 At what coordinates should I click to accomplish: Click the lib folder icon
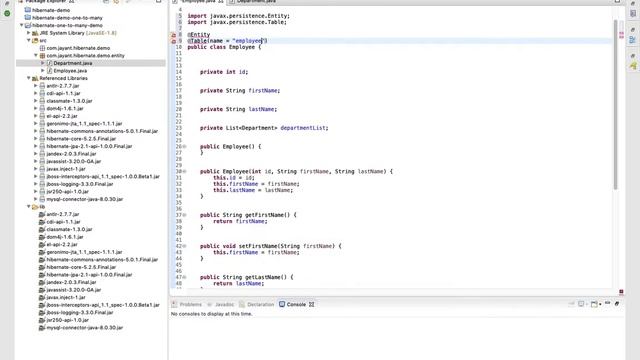(35, 207)
